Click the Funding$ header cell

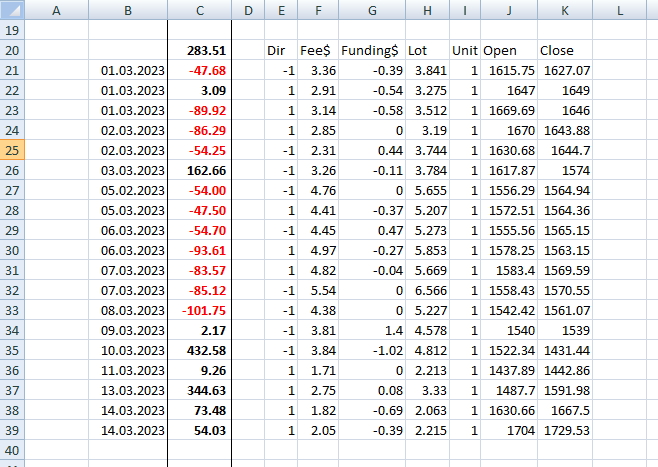point(372,50)
